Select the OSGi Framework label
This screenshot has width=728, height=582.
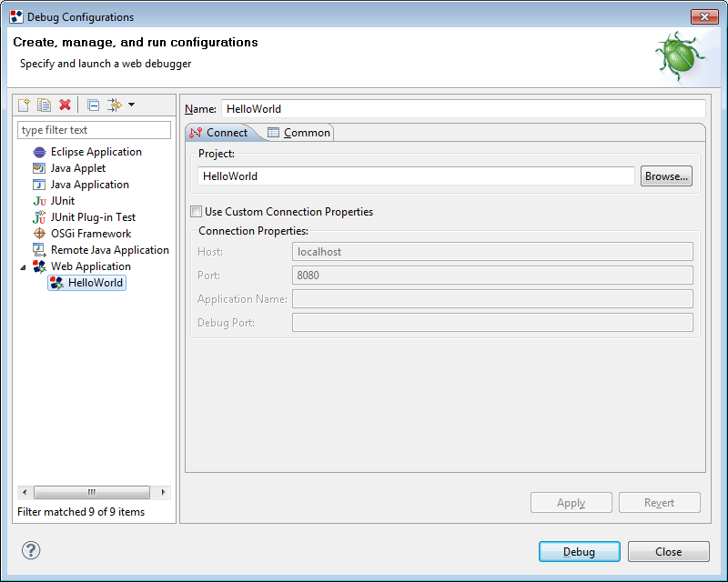(x=91, y=234)
